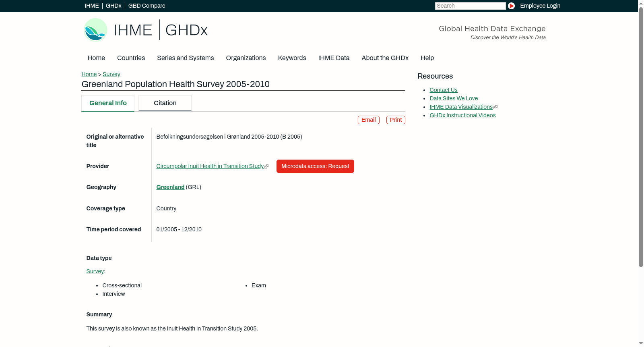Switch to the General Info tab
Image resolution: width=644 pixels, height=347 pixels.
[108, 103]
